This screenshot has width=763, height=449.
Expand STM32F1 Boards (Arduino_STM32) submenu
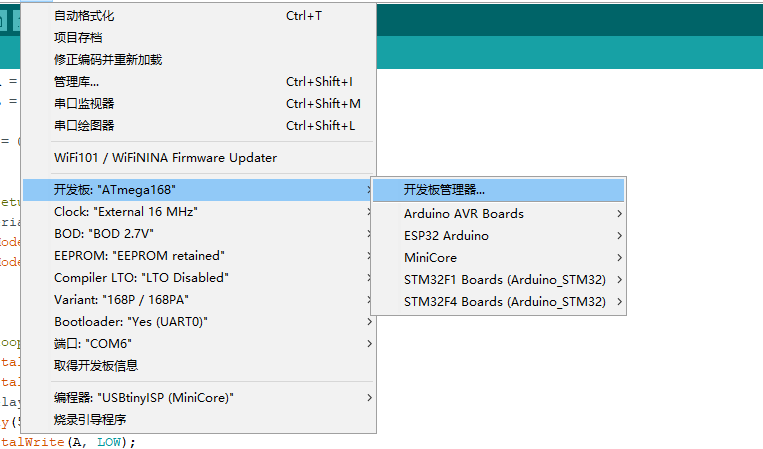pos(504,280)
